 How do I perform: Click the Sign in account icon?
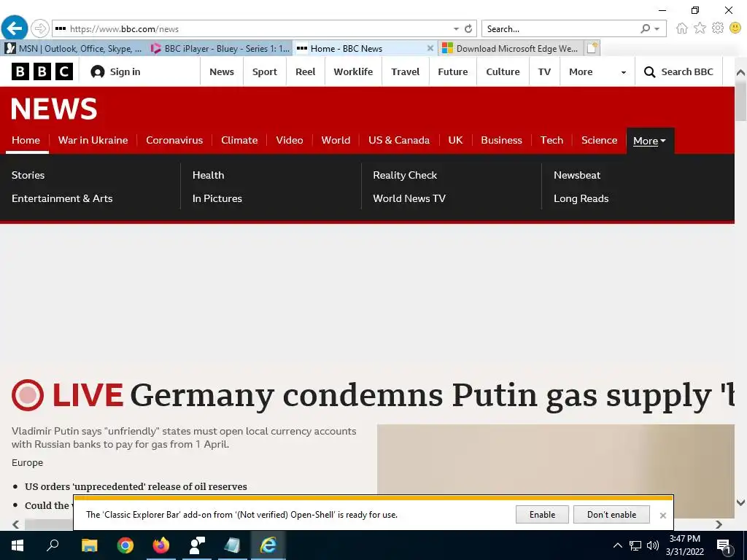click(98, 72)
